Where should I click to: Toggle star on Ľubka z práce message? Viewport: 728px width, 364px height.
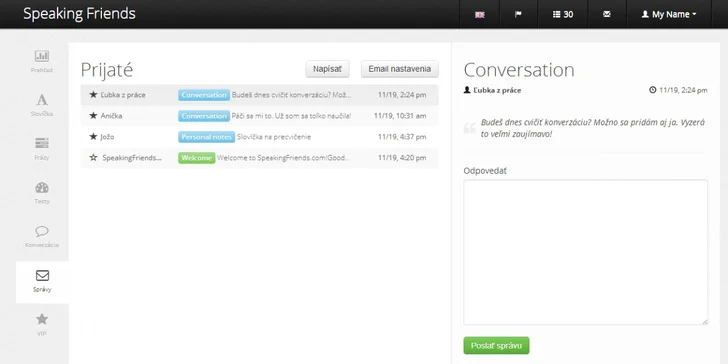93,95
